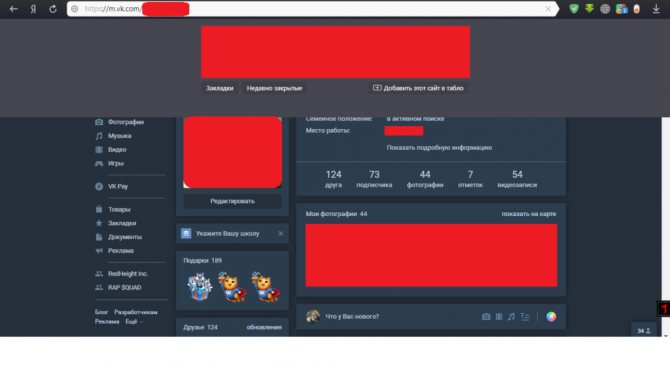Open 'показать на карте' link

[529, 214]
